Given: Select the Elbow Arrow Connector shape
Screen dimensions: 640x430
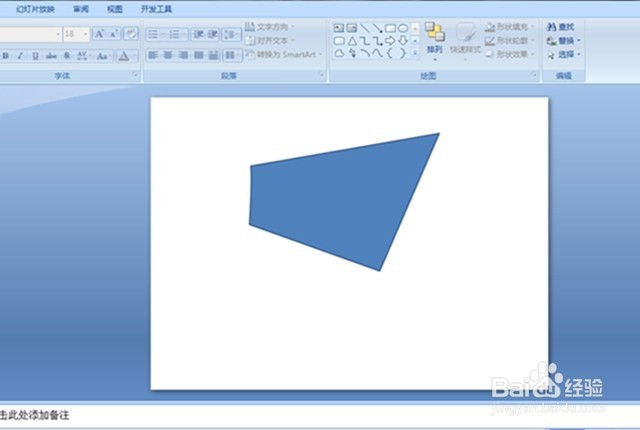Looking at the screenshot, I should [x=378, y=41].
